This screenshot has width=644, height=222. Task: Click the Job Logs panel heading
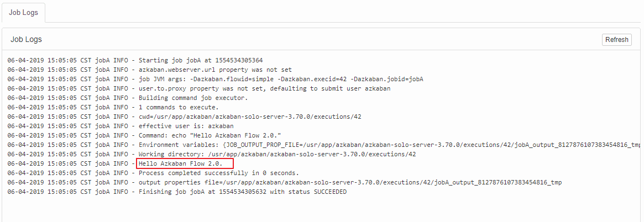[x=27, y=40]
